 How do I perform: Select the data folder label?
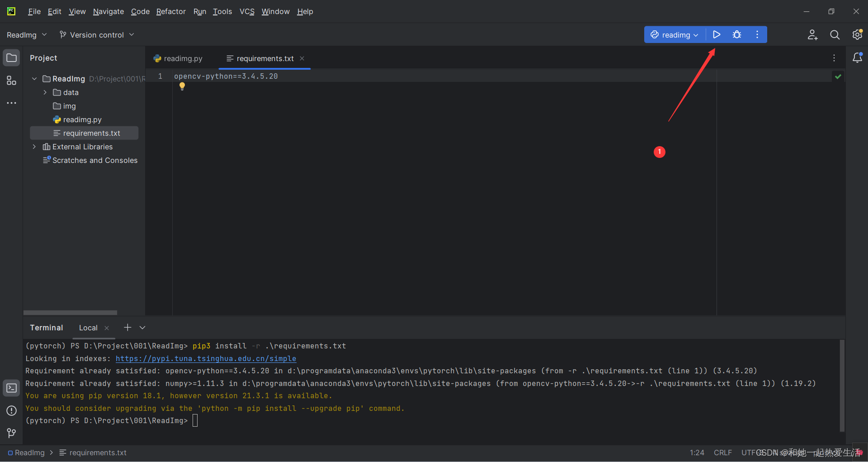(x=71, y=92)
